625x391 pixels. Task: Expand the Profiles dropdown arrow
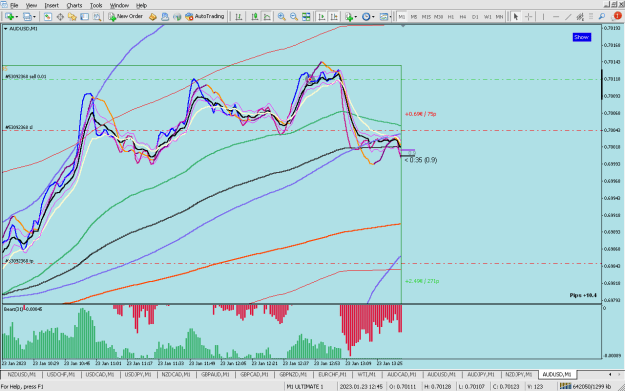pyautogui.click(x=34, y=17)
